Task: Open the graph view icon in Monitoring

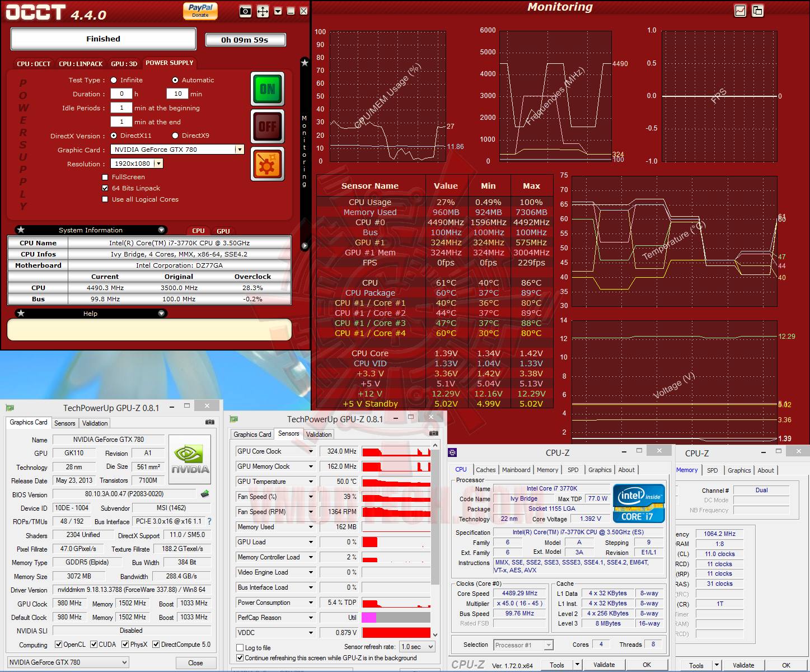Action: click(740, 11)
